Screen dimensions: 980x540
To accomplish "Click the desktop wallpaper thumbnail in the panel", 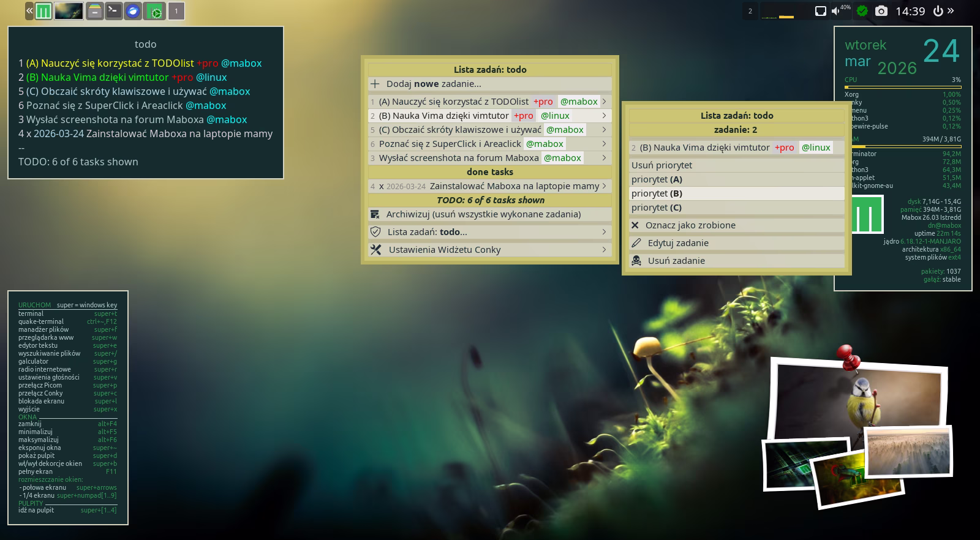I will click(69, 11).
